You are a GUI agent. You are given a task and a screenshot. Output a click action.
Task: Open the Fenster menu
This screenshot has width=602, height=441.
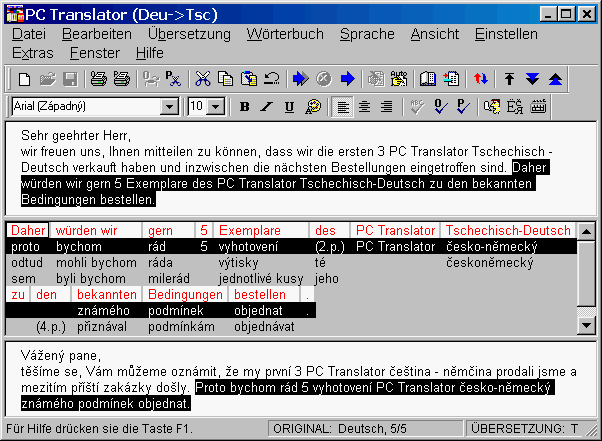[94, 53]
